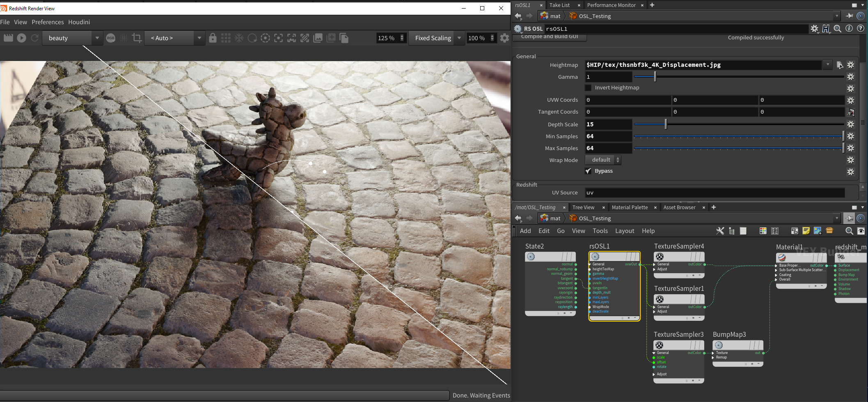Open parameter help question mark icon
Screen dimensions: 868x402
tap(861, 28)
